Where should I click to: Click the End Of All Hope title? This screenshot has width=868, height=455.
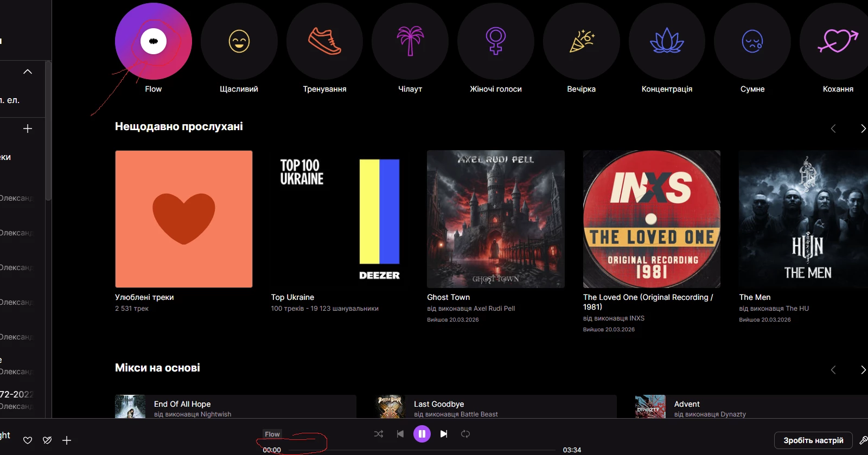coord(182,404)
